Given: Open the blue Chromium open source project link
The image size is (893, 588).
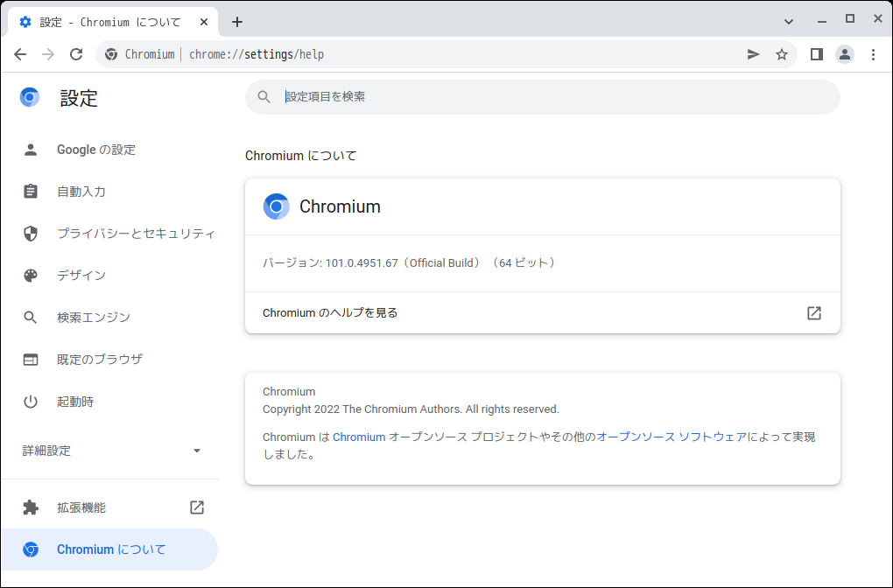Looking at the screenshot, I should [359, 437].
